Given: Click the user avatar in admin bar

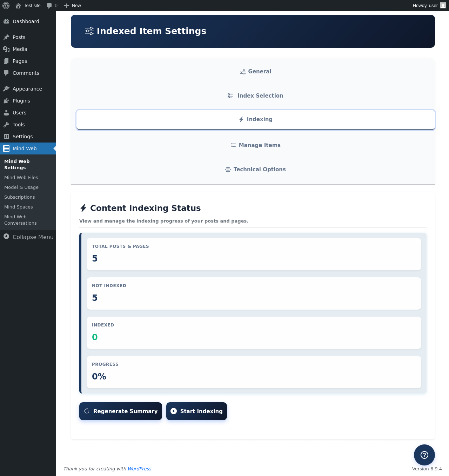Looking at the screenshot, I should [443, 6].
